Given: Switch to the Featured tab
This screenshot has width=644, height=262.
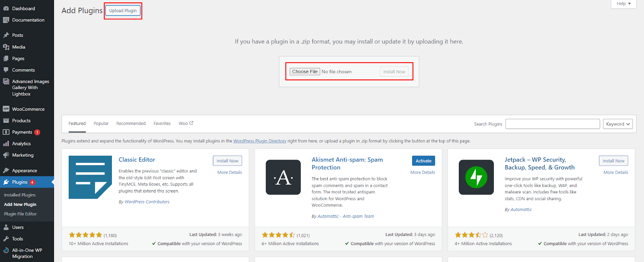Looking at the screenshot, I should tap(77, 124).
